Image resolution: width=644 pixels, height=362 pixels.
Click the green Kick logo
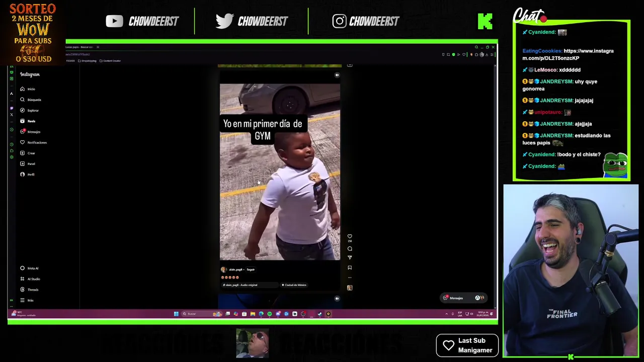(x=485, y=21)
